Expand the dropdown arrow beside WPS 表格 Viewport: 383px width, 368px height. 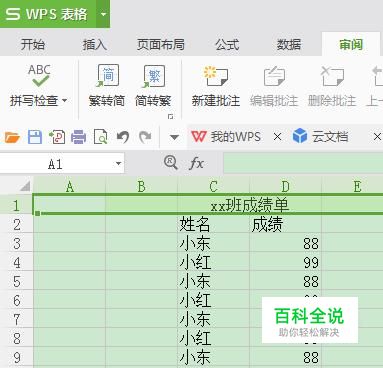pos(103,14)
